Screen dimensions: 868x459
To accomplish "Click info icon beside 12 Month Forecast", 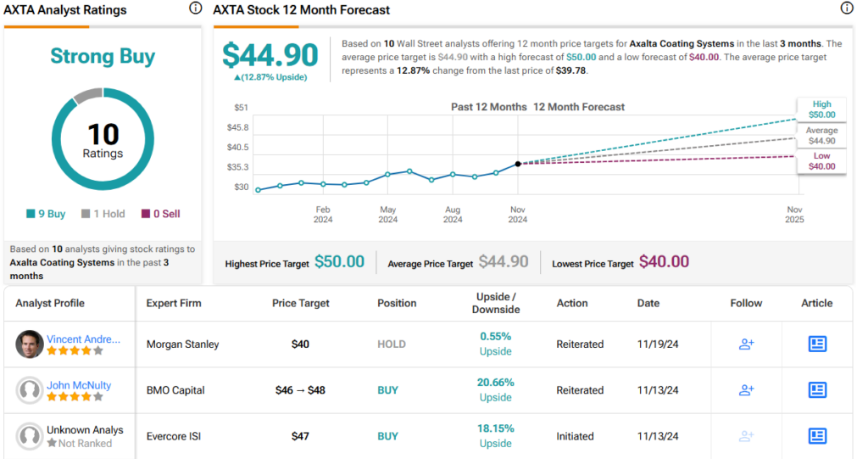I will [846, 8].
